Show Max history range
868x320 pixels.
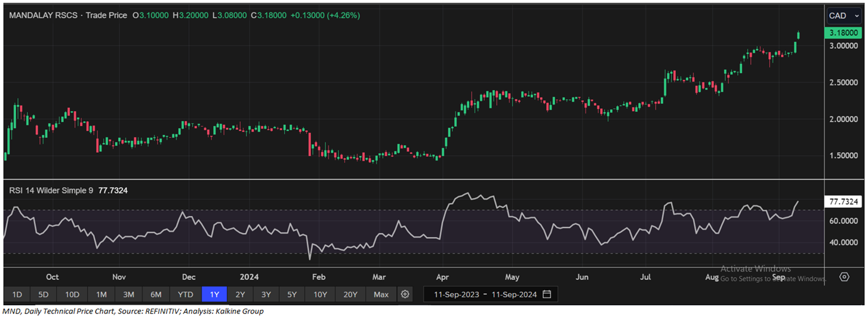[x=381, y=294]
